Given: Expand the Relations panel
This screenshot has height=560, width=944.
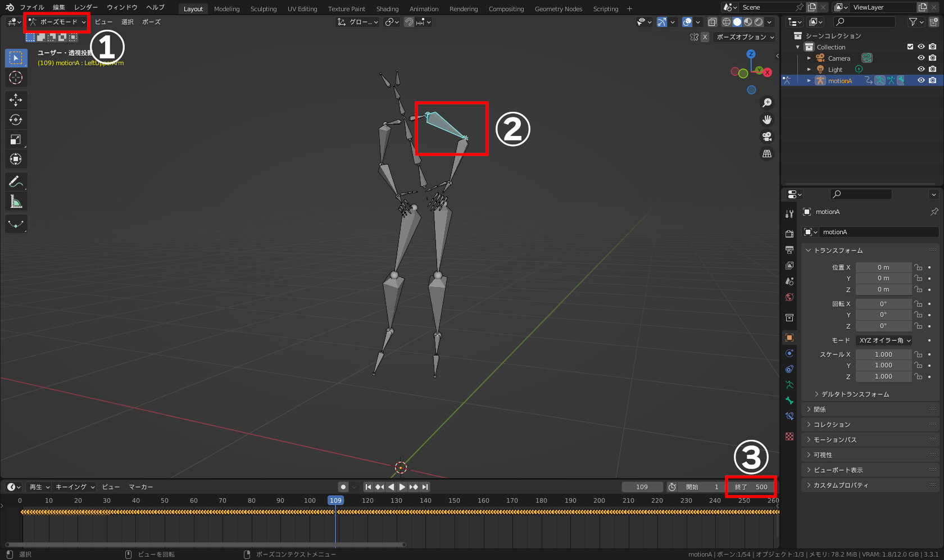Looking at the screenshot, I should click(872, 409).
